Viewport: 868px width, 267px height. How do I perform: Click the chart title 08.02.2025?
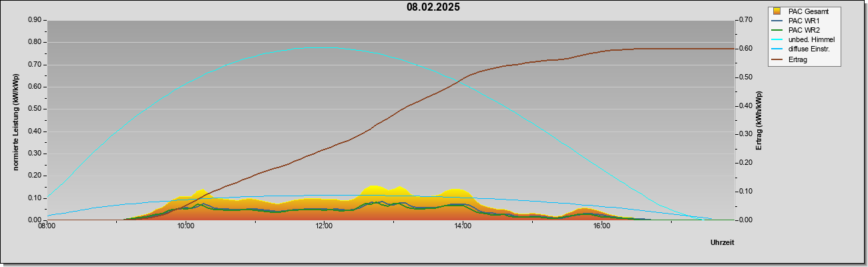click(x=433, y=8)
